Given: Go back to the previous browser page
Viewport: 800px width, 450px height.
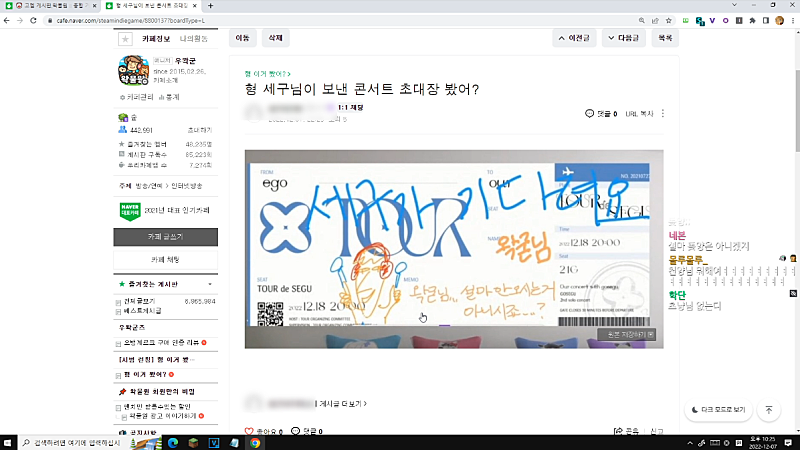Looking at the screenshot, I should (7, 20).
